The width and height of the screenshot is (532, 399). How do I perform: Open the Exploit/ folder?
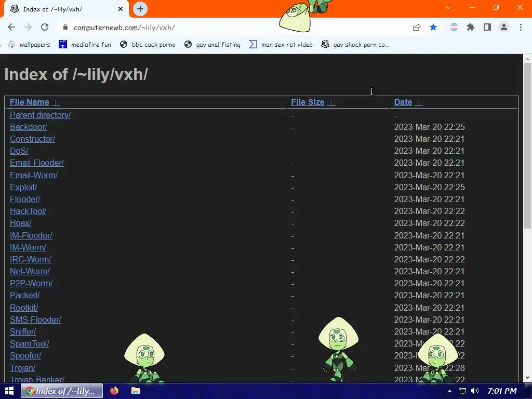pos(23,187)
